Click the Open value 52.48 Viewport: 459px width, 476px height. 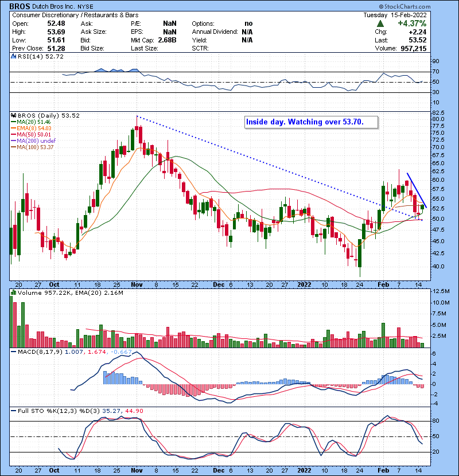pyautogui.click(x=56, y=24)
